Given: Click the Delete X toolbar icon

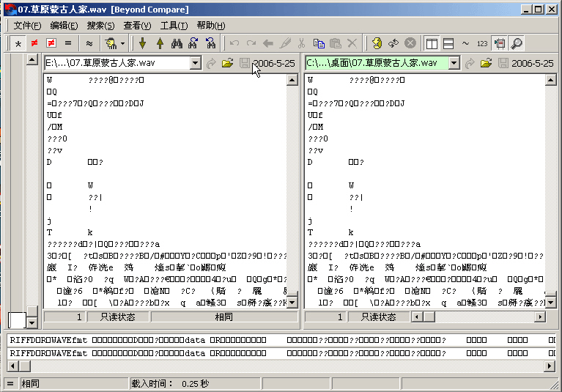Looking at the screenshot, I should [352, 43].
